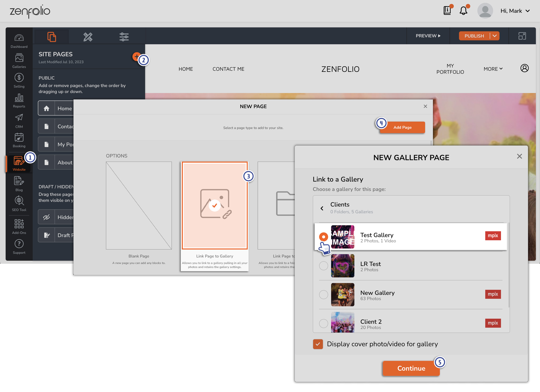This screenshot has width=540, height=392.
Task: Open the Dashboard section in sidebar
Action: pos(19,41)
